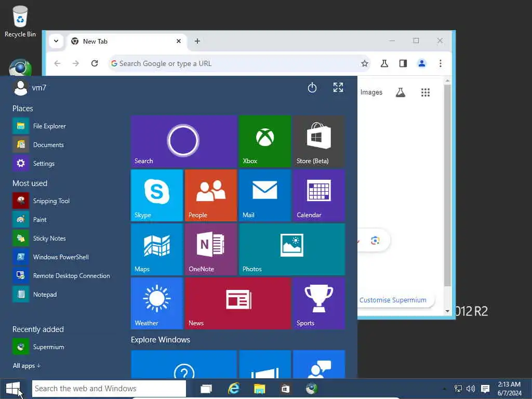Click the browser forward arrow
This screenshot has height=399, width=532.
click(x=76, y=63)
